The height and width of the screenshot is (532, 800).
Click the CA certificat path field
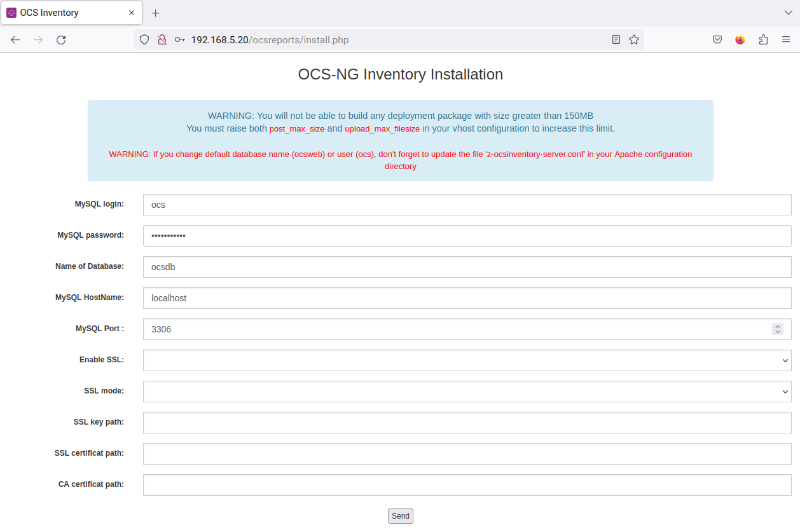(x=467, y=485)
